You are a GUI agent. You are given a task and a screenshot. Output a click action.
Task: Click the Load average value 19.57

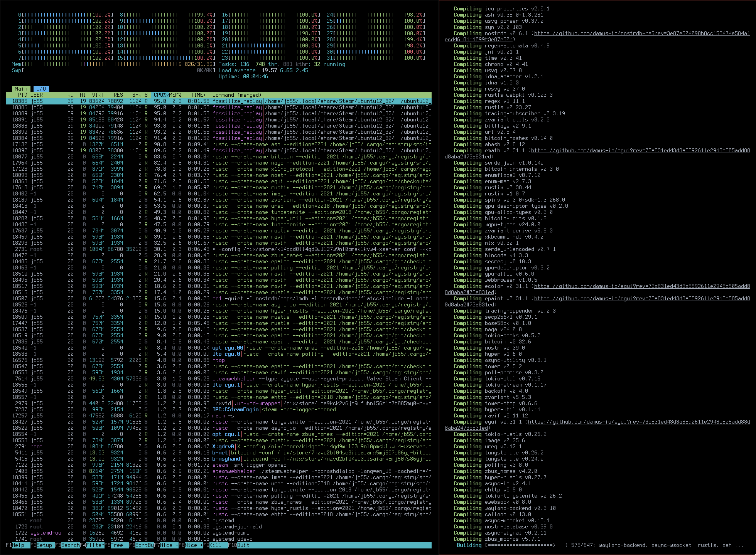point(269,70)
